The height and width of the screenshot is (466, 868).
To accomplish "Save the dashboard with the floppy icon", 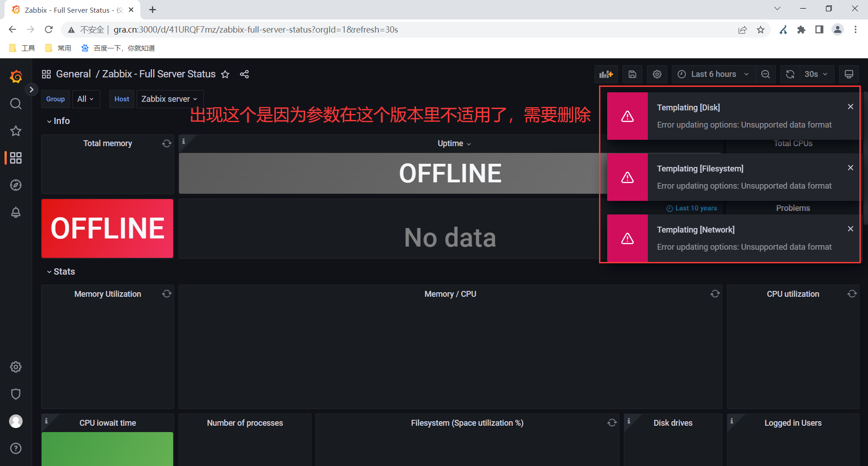I will point(632,74).
